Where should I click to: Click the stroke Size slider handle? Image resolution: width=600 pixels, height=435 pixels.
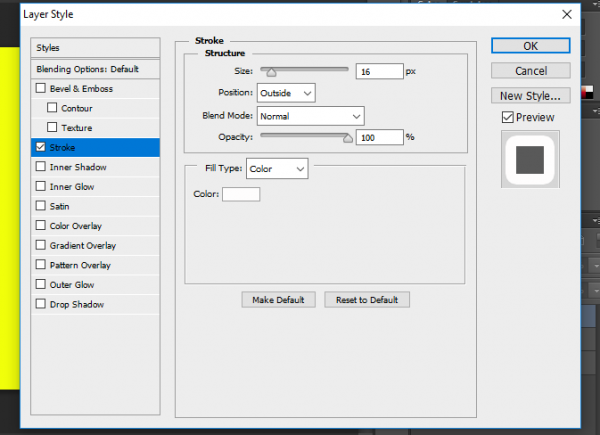(x=271, y=72)
